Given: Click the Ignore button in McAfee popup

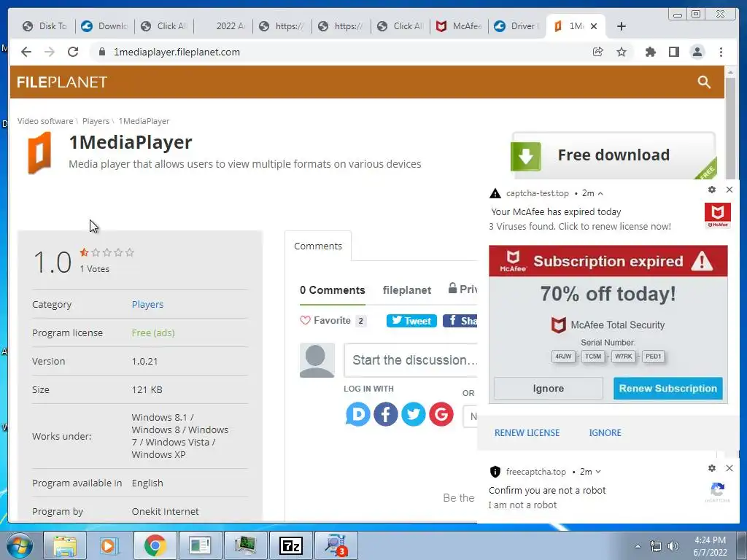Looking at the screenshot, I should coord(549,389).
